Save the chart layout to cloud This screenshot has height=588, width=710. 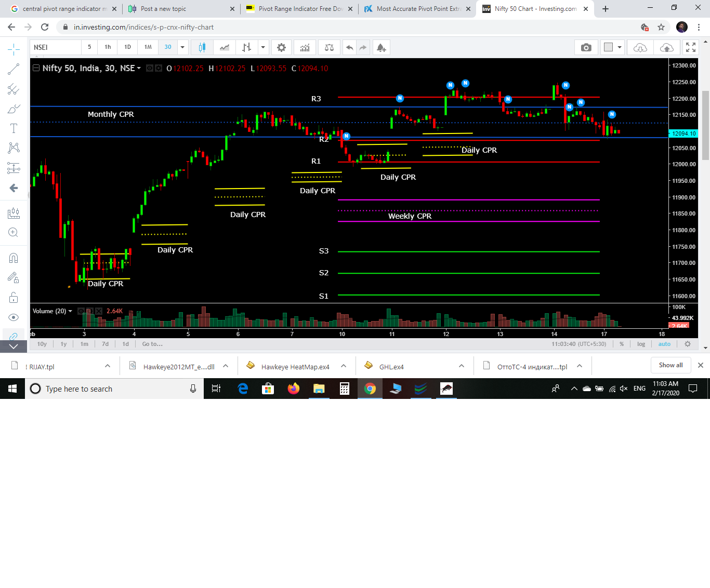click(x=666, y=47)
